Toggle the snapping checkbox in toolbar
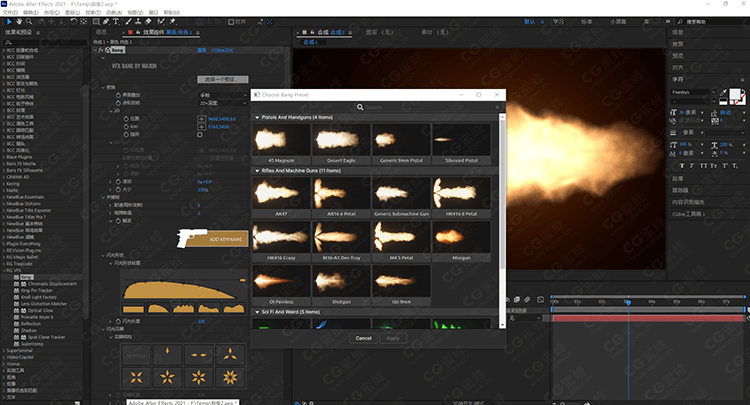 click(x=231, y=22)
